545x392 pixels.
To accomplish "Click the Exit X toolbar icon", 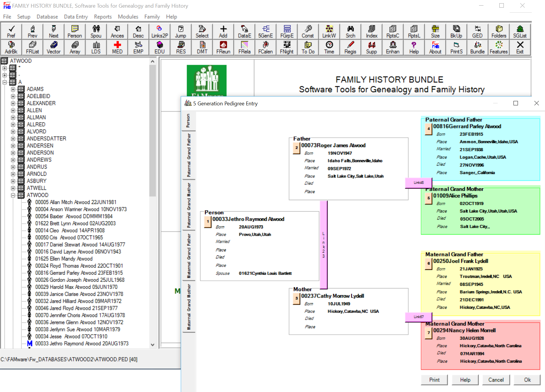I will pos(520,47).
